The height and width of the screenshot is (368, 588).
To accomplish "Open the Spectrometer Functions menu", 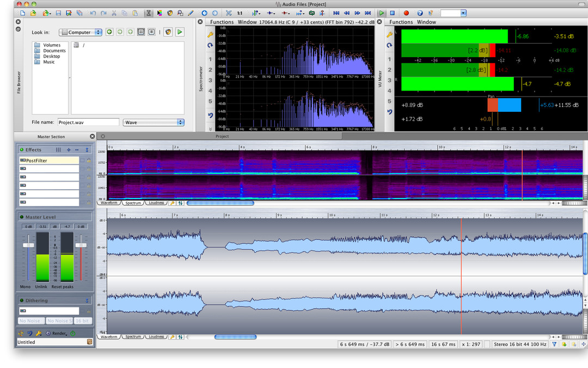I will tap(222, 22).
